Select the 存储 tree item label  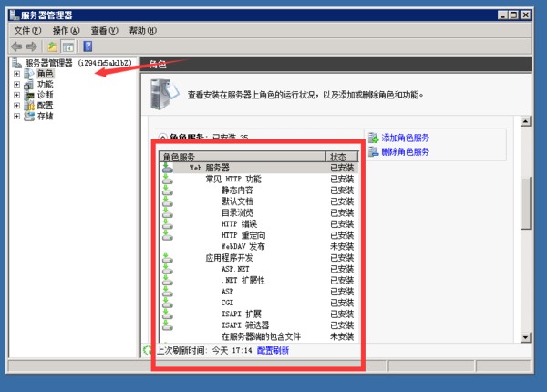pos(46,116)
